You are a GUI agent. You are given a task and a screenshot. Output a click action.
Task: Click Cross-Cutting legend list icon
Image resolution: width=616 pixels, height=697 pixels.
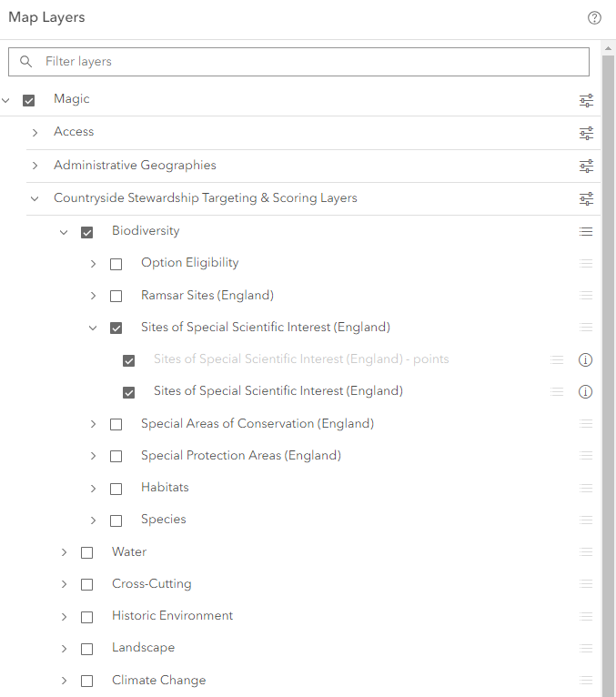pyautogui.click(x=586, y=583)
